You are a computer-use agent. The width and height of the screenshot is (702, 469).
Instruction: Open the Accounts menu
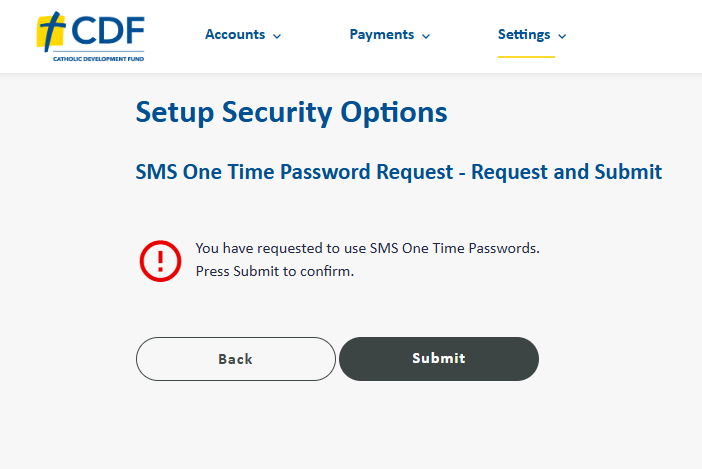pos(243,34)
